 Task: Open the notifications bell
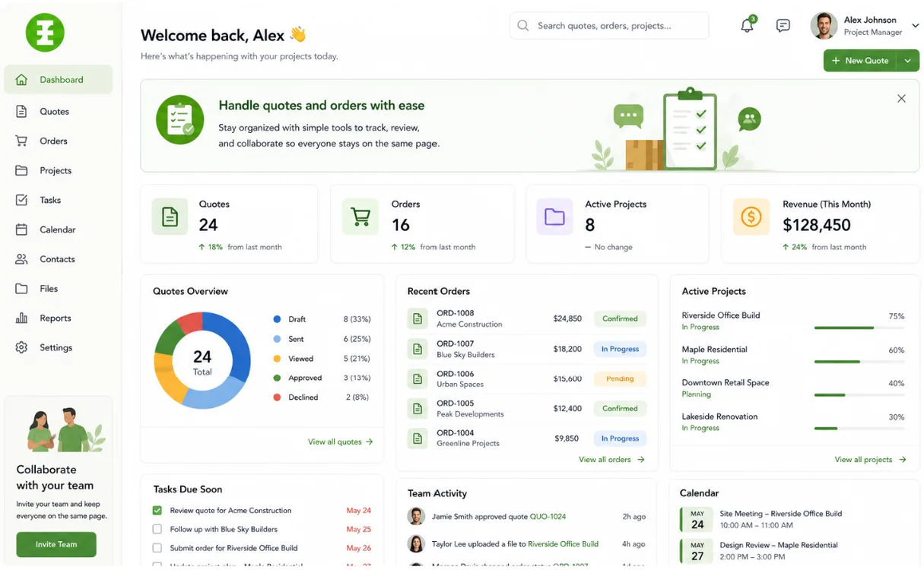pyautogui.click(x=748, y=25)
